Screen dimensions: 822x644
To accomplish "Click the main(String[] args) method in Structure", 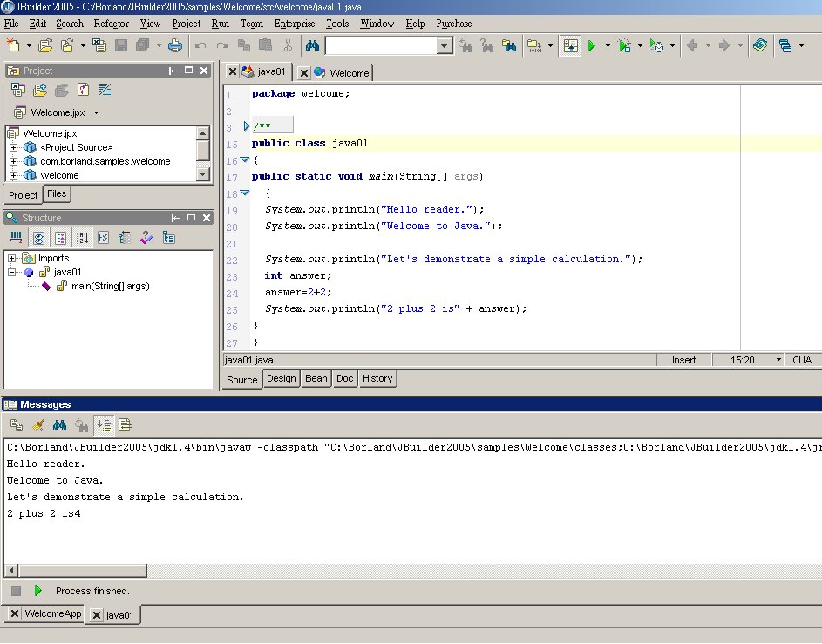I will (x=111, y=286).
